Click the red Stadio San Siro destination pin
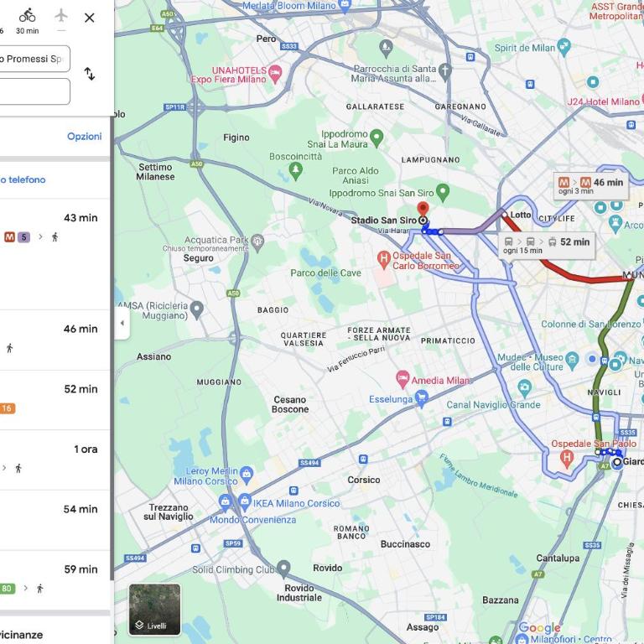 423,209
